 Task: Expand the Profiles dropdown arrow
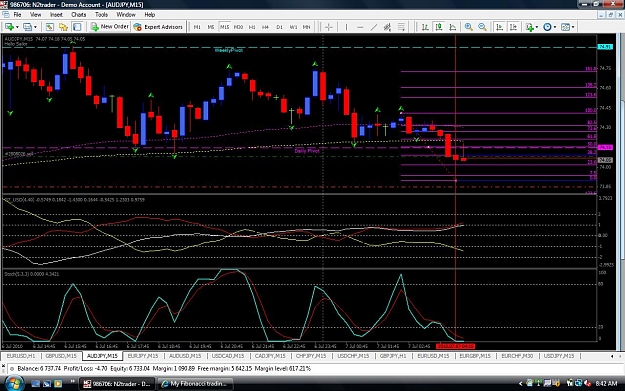coord(35,27)
